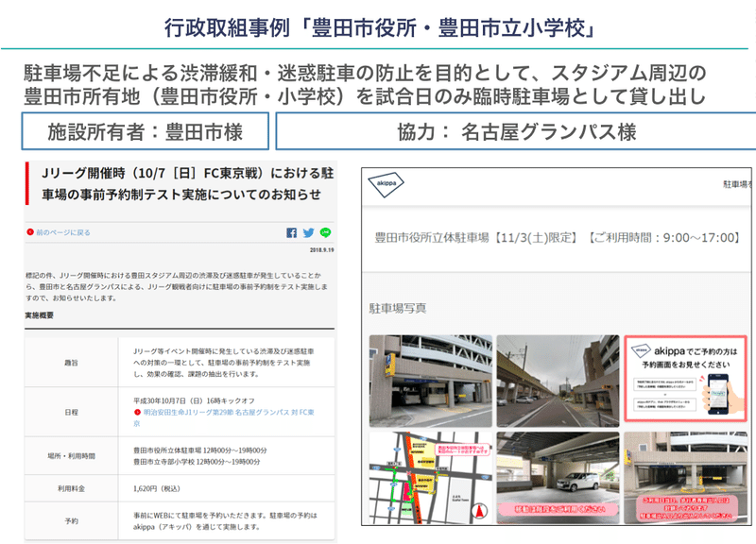Select the slide title 行政取組事例
The height and width of the screenshot is (544, 756).
pyautogui.click(x=380, y=28)
